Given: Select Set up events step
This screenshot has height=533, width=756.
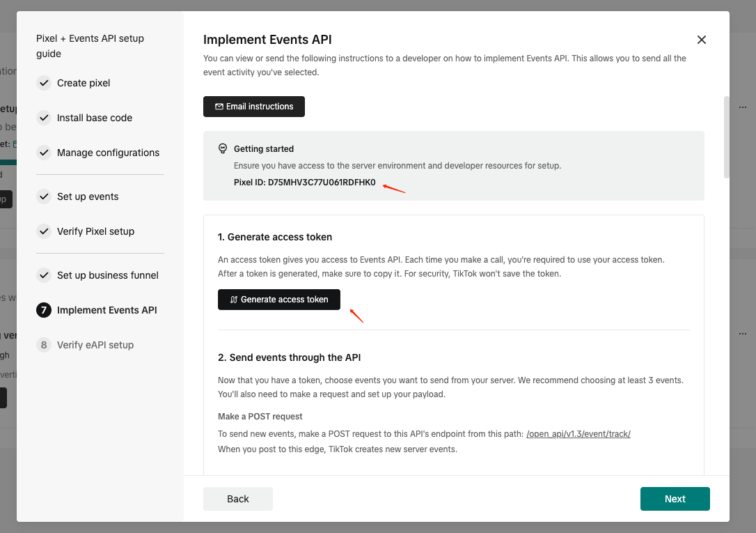Looking at the screenshot, I should click(88, 196).
